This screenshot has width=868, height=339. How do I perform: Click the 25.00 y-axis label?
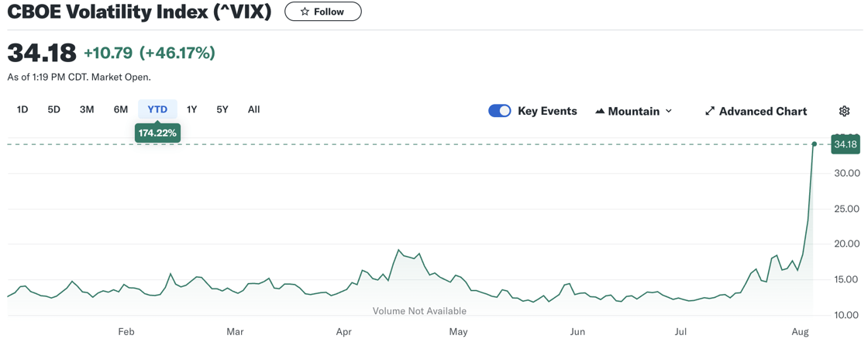coord(846,209)
